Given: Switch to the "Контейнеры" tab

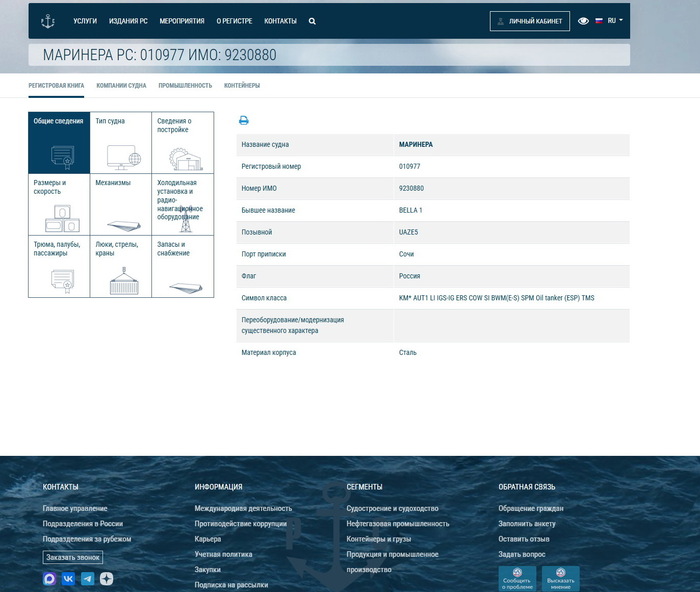Looking at the screenshot, I should [242, 86].
